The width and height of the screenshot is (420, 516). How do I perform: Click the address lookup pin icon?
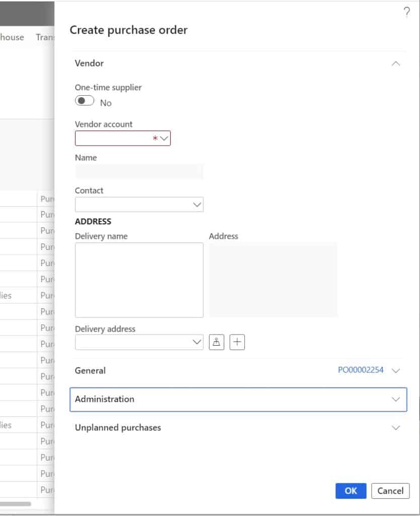click(x=217, y=342)
